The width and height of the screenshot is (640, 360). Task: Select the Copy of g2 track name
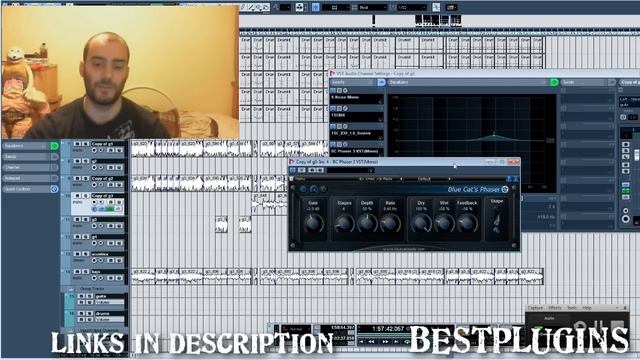[x=107, y=179]
